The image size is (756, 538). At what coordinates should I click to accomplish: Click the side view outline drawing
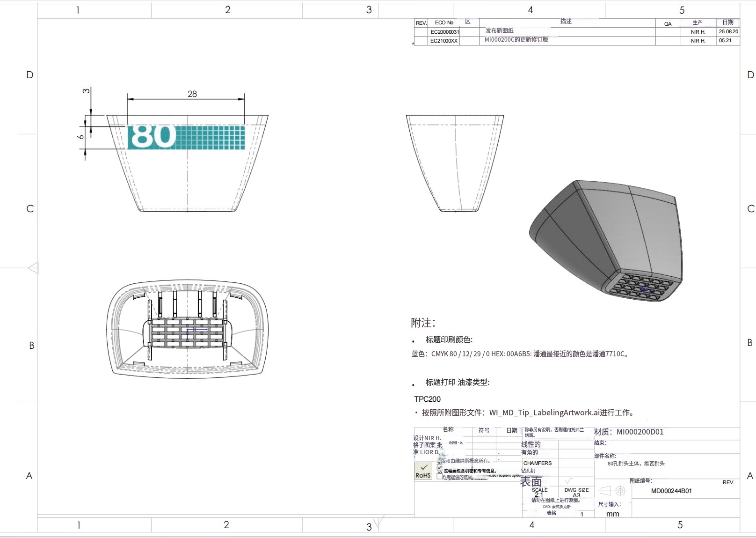click(455, 163)
